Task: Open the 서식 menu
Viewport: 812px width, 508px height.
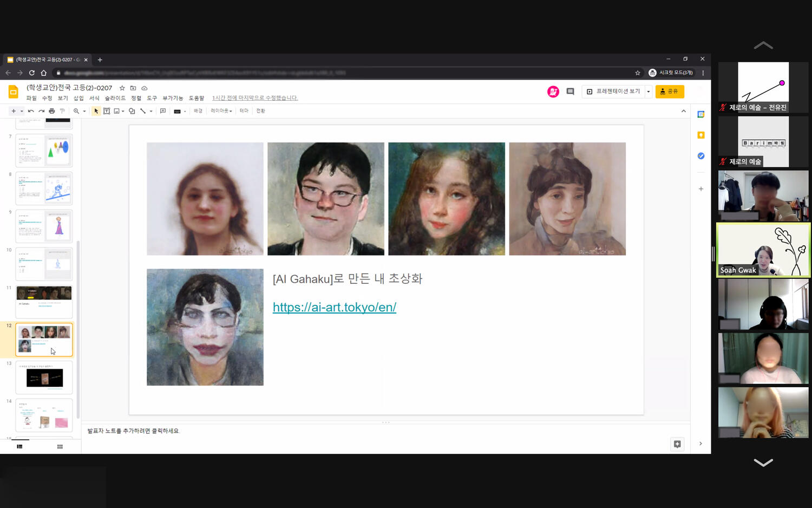Action: tap(94, 98)
